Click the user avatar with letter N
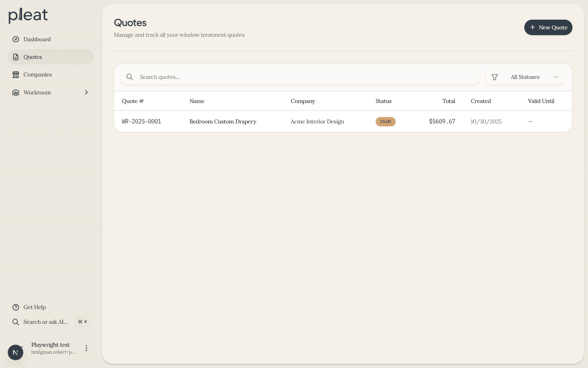The width and height of the screenshot is (588, 368). click(16, 352)
